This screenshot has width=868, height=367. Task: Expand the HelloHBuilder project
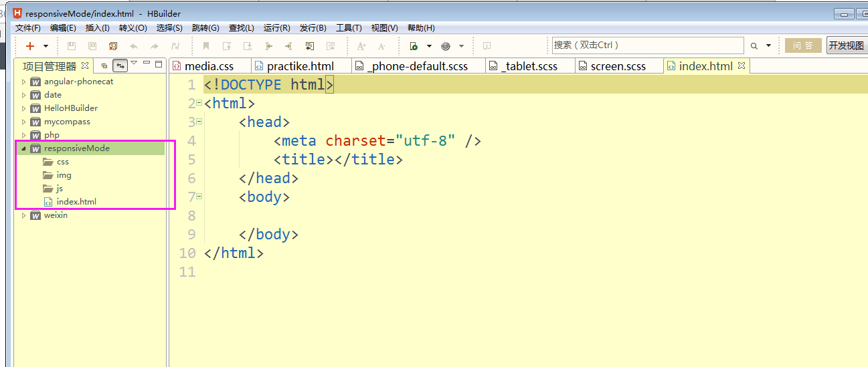point(24,108)
